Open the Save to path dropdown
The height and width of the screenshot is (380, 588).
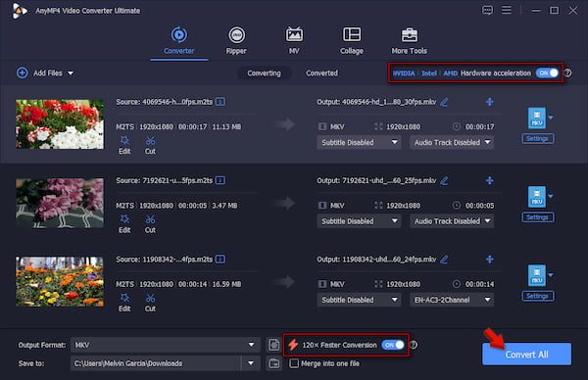tap(251, 363)
